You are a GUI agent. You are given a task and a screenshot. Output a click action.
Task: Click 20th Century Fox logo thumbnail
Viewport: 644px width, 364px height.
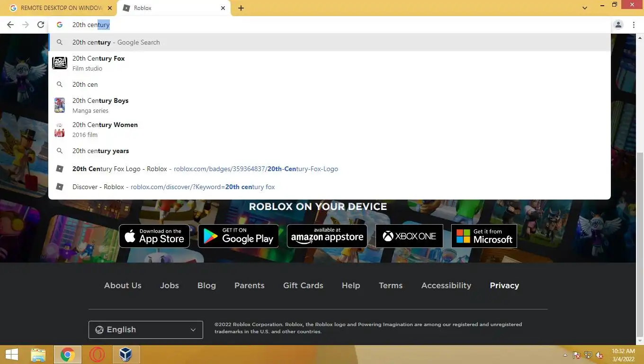(x=60, y=63)
